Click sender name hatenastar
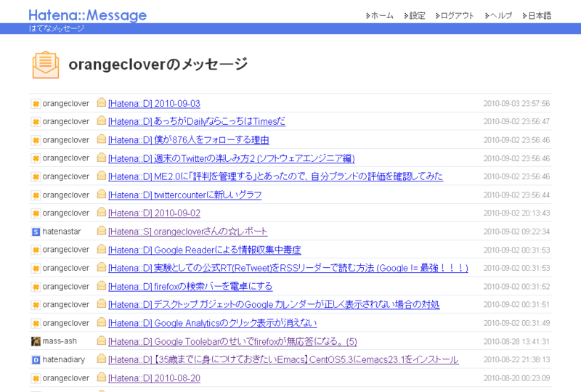Screen dimensions: 581x392 62,231
